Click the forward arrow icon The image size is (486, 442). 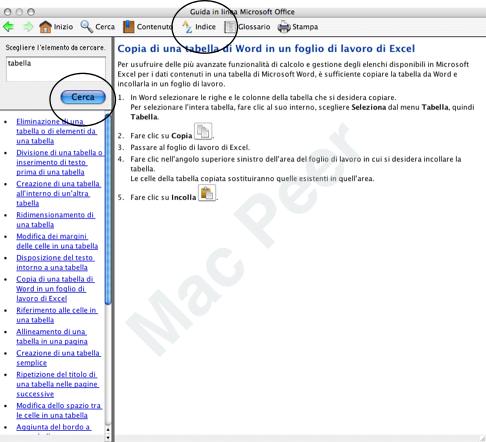(28, 27)
